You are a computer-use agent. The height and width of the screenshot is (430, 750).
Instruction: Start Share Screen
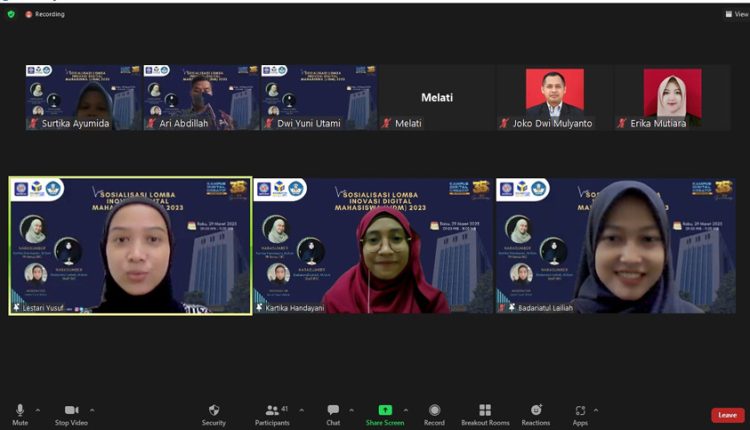(x=385, y=414)
